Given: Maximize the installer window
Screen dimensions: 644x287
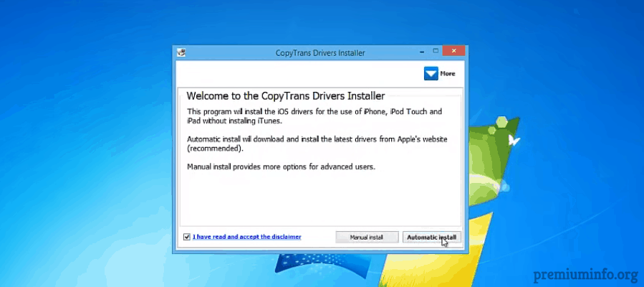Looking at the screenshot, I should coord(436,52).
